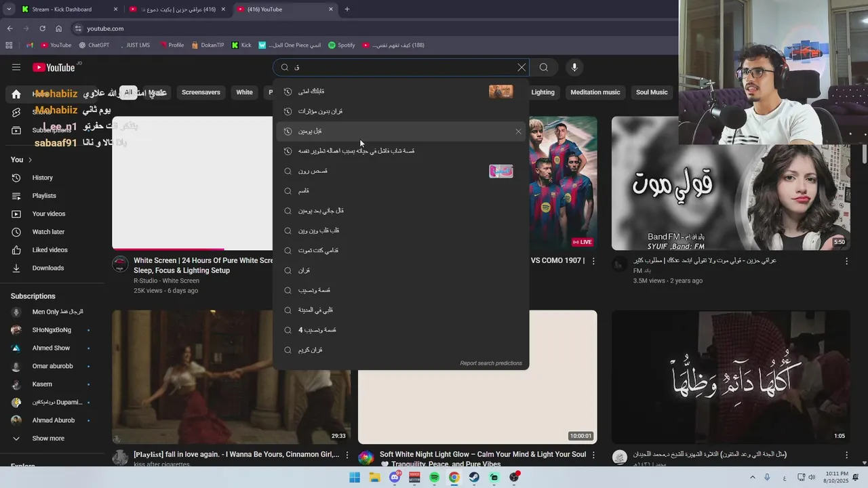Select the Soul Music filter chip
The height and width of the screenshot is (488, 868).
(652, 92)
